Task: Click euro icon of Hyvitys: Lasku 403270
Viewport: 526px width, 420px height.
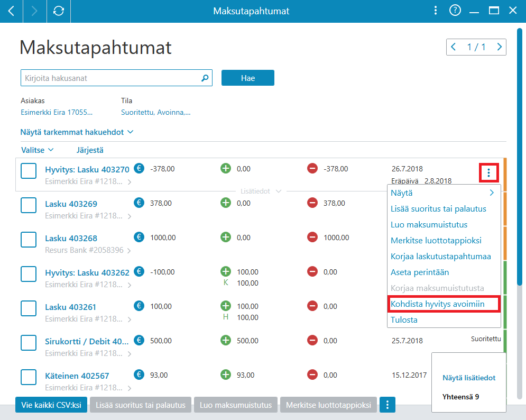Action: (139, 168)
